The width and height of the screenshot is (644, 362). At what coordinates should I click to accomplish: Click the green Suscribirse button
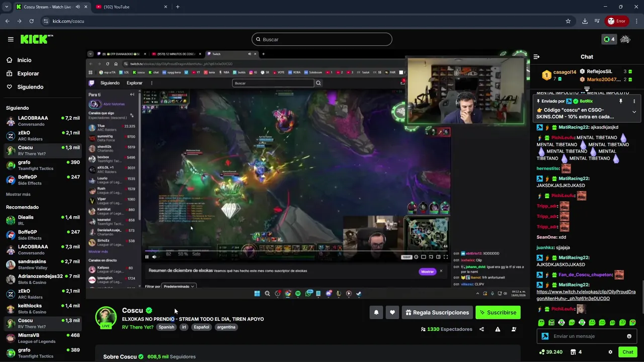pyautogui.click(x=498, y=313)
